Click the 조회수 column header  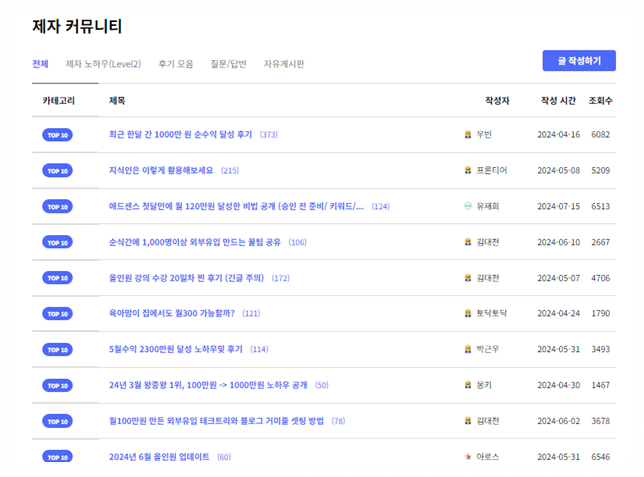[600, 101]
